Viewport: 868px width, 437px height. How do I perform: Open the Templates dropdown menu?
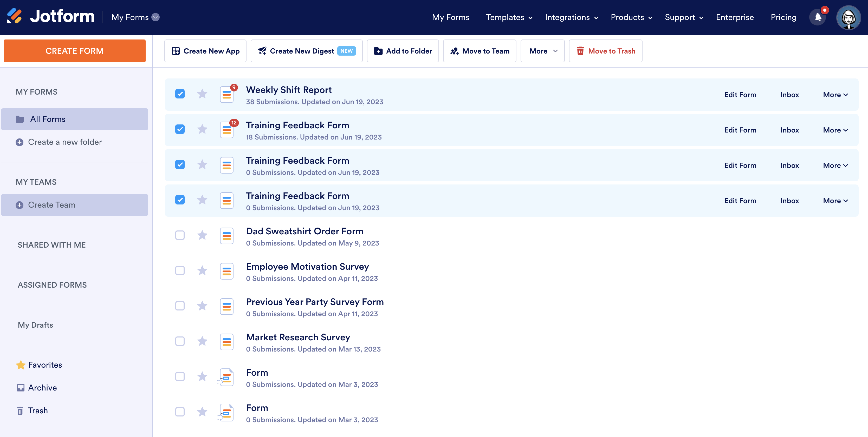point(509,17)
